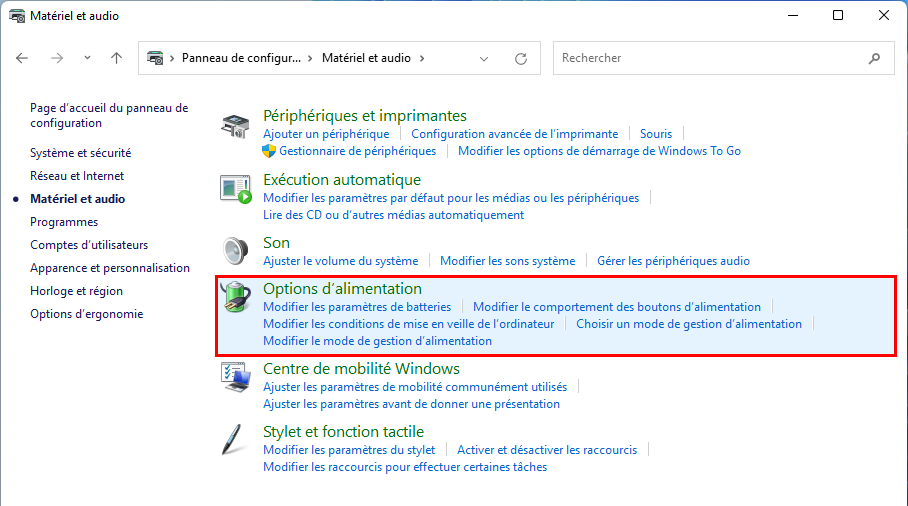Click Ajuster le volume du système
This screenshot has height=506, width=908.
340,261
